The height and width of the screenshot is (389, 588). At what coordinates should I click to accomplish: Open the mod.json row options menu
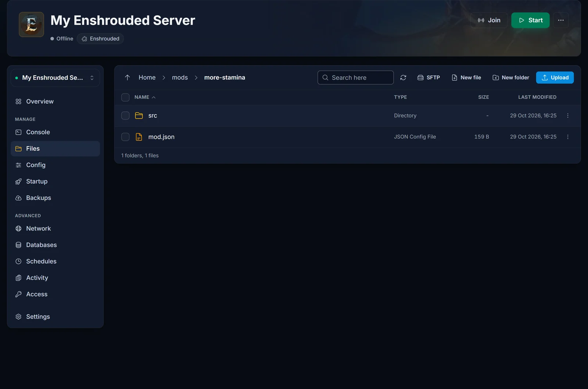pyautogui.click(x=568, y=137)
